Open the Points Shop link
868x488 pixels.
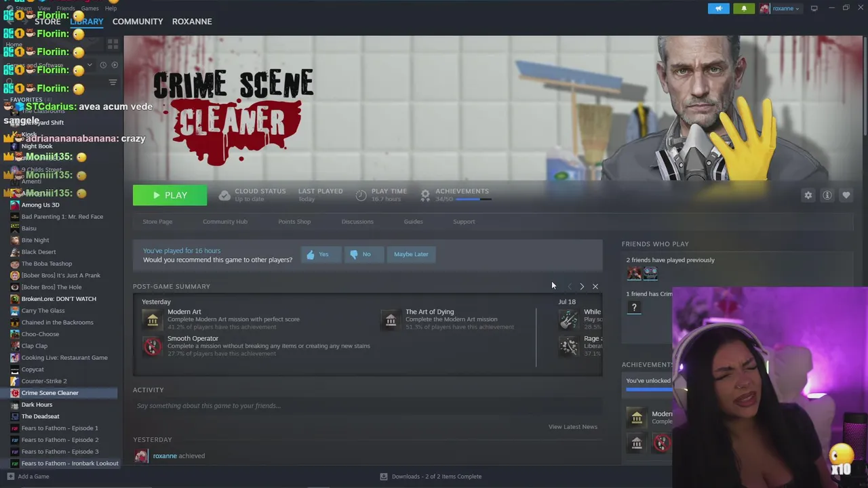click(x=294, y=222)
